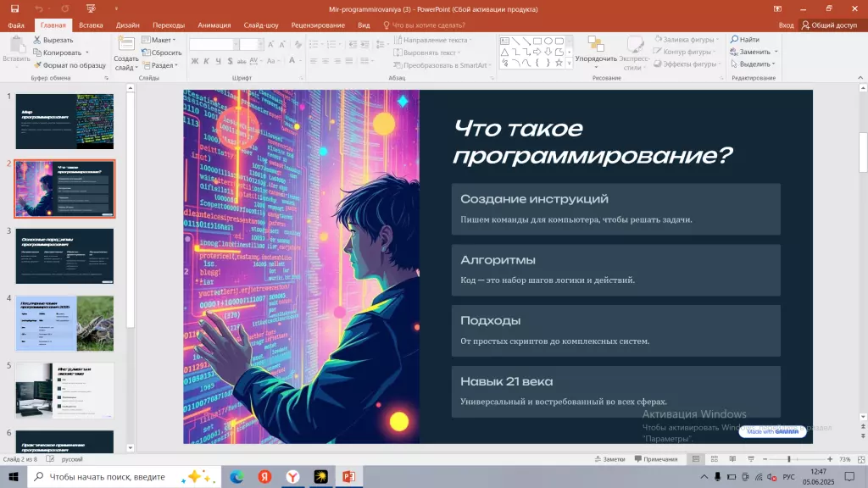This screenshot has width=868, height=488.
Task: Toggle italic formatting (К)
Action: [207, 60]
